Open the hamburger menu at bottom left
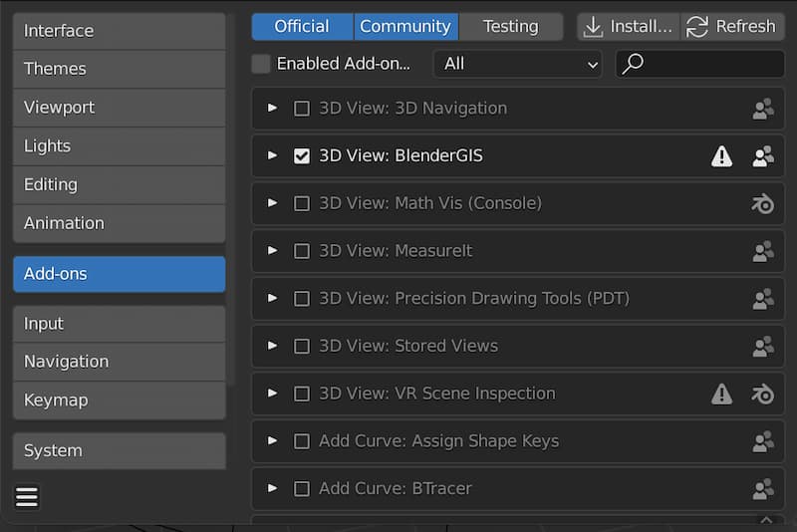797x532 pixels. 27,497
